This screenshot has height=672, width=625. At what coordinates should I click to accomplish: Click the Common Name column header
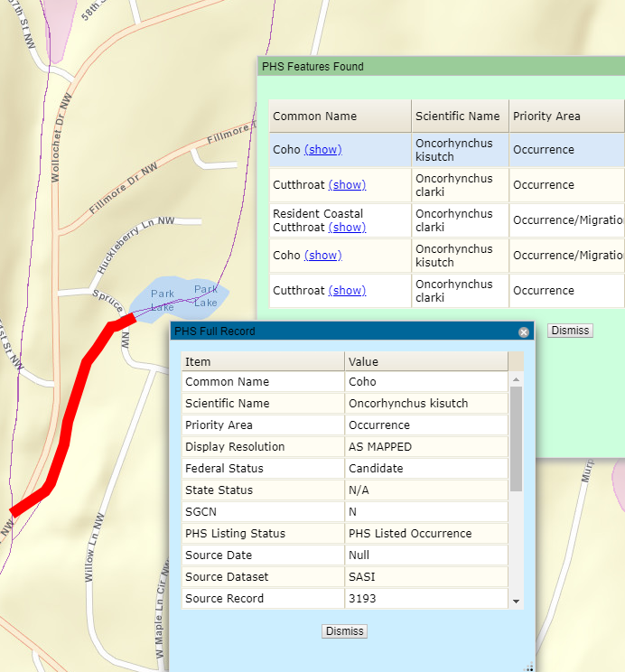[x=340, y=117]
